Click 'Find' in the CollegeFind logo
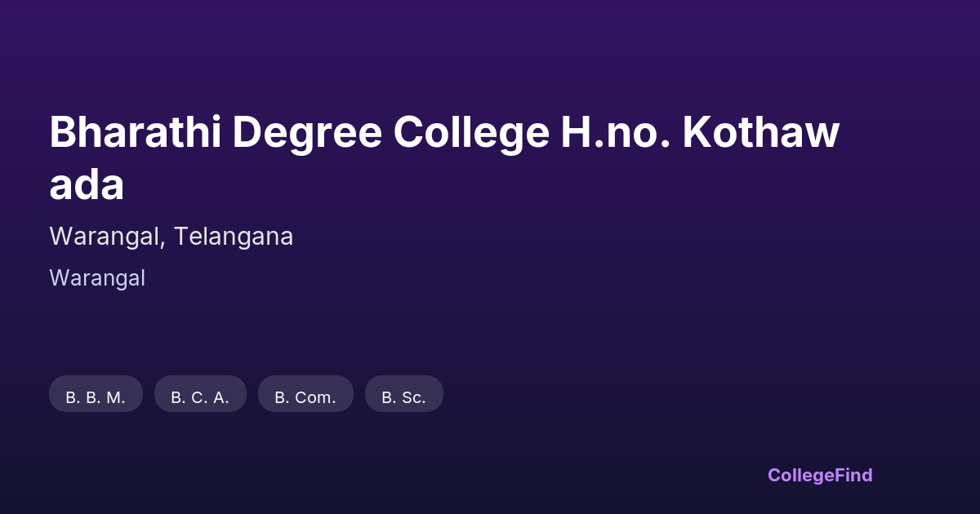The image size is (980, 514). point(853,475)
